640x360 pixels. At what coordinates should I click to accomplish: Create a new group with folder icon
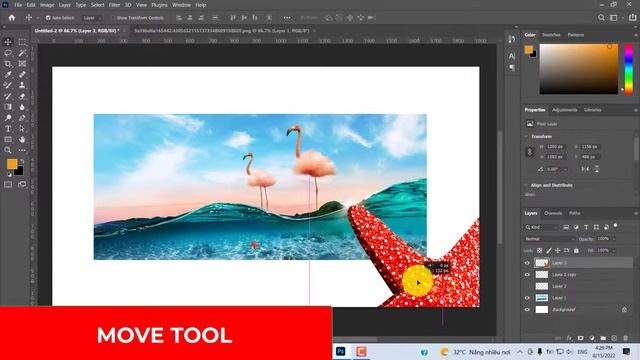pyautogui.click(x=603, y=338)
